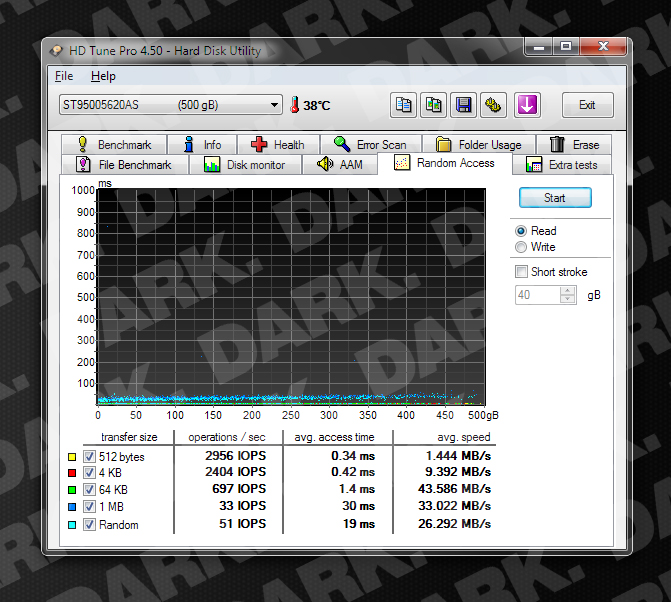Image resolution: width=671 pixels, height=602 pixels.
Task: Click the blue 1 MB color swatch
Action: pos(72,507)
